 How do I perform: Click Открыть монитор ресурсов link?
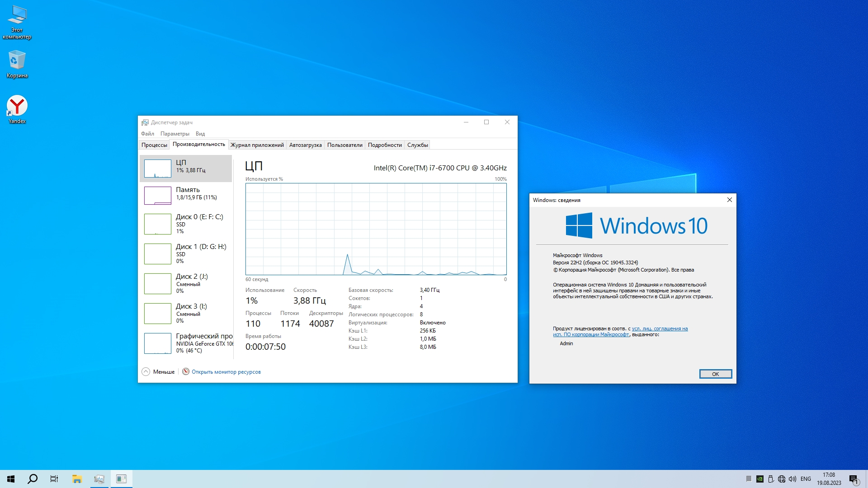tap(226, 371)
